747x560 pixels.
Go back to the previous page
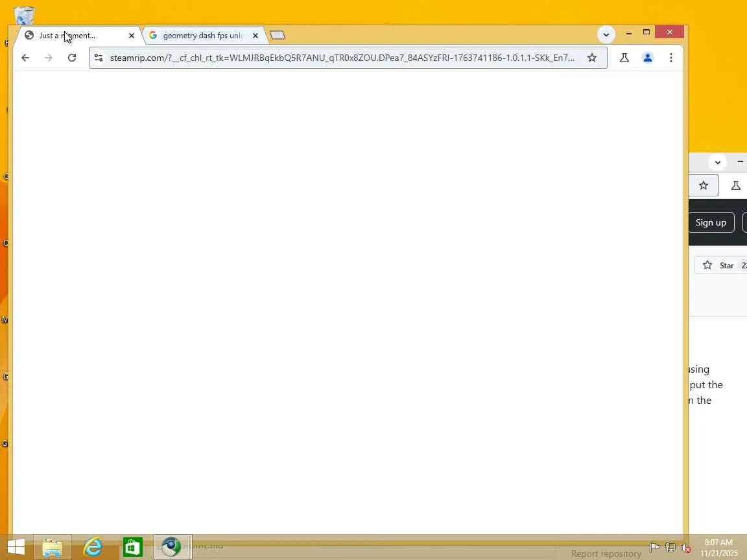(25, 58)
